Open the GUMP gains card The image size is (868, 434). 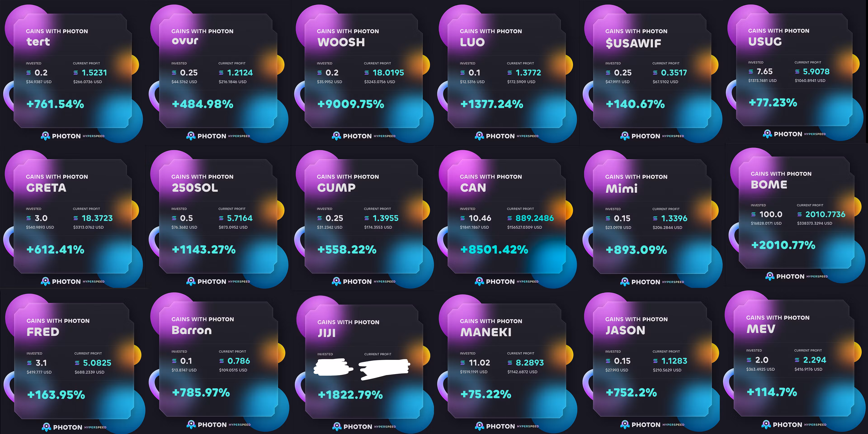[363, 216]
